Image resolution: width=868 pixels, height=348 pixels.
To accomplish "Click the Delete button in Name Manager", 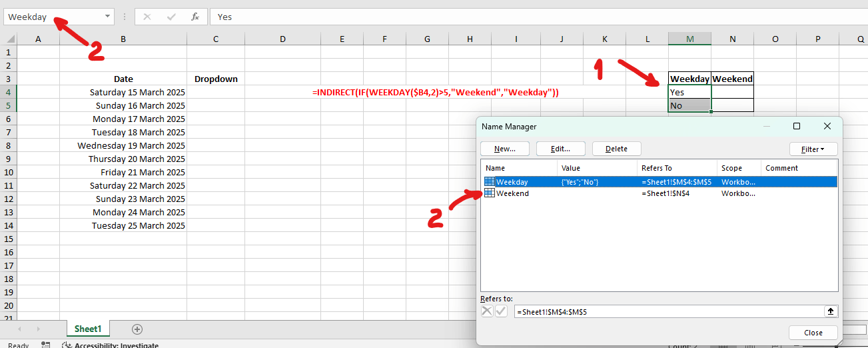I will click(x=617, y=149).
